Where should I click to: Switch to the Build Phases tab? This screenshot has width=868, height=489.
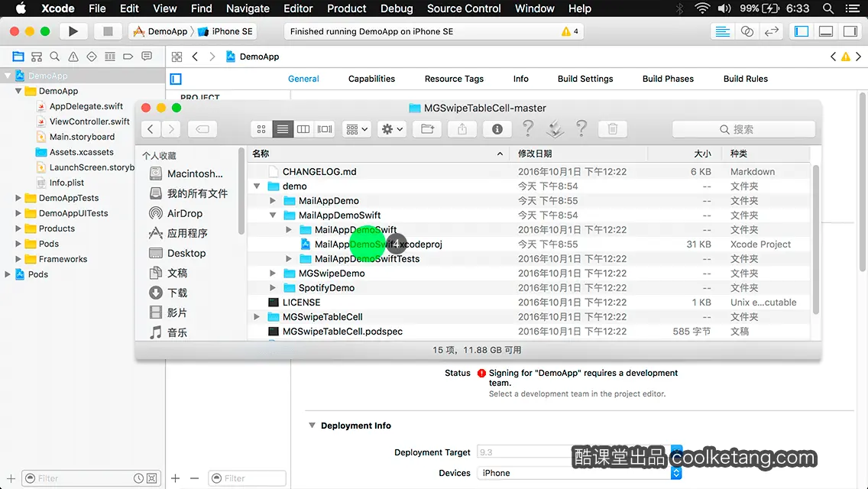coord(668,79)
